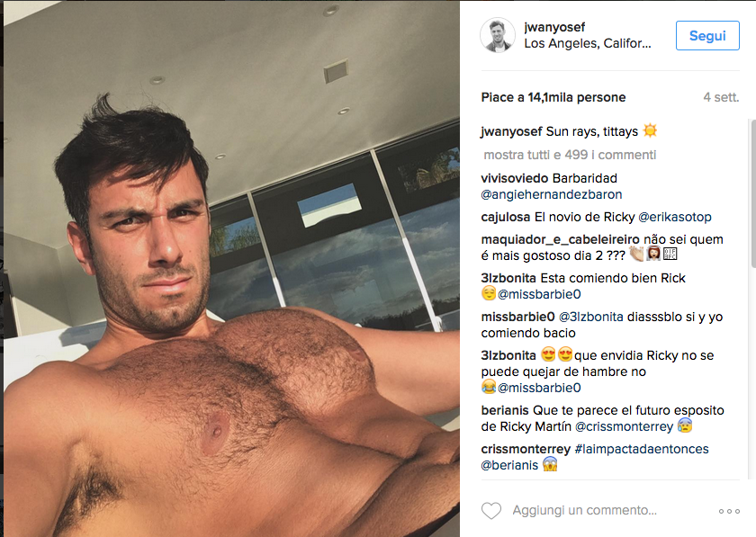Open Los Angeles, California location link

point(587,43)
